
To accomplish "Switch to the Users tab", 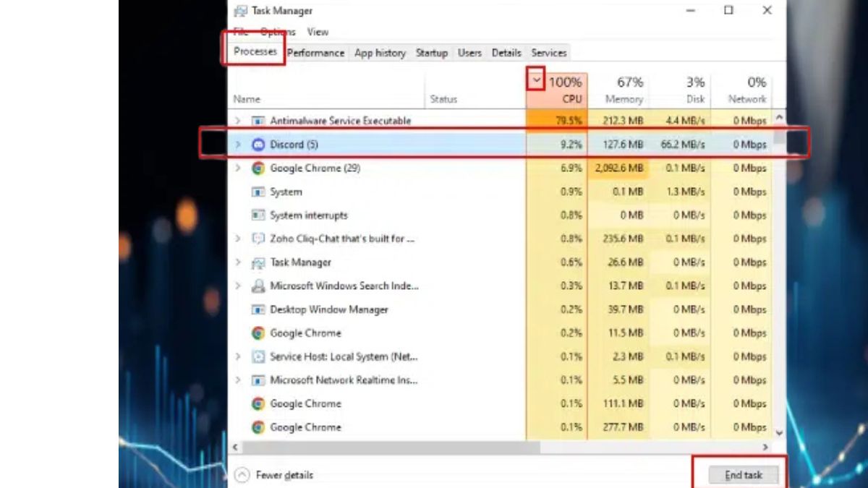I will point(470,53).
